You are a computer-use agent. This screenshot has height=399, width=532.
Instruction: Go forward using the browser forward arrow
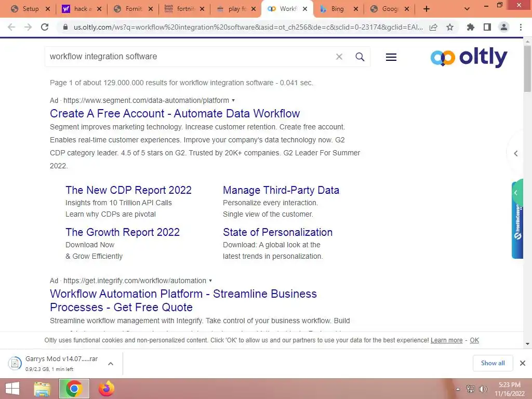click(x=28, y=27)
